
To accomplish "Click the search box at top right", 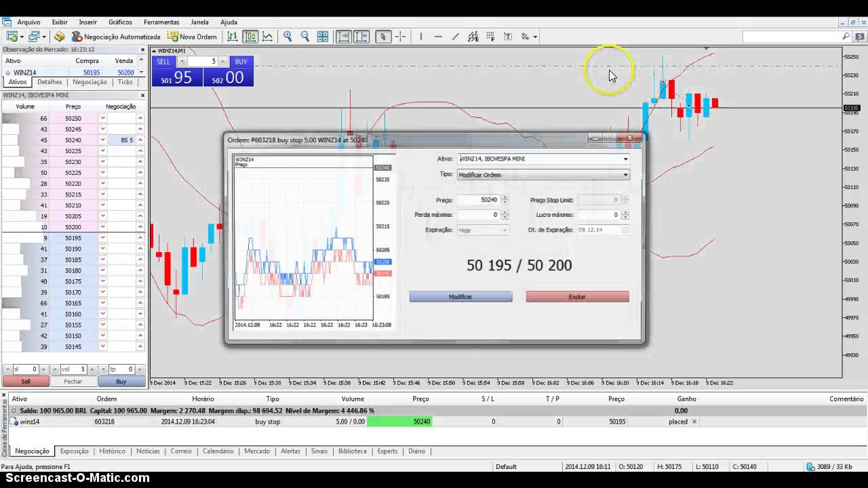I will [x=792, y=37].
